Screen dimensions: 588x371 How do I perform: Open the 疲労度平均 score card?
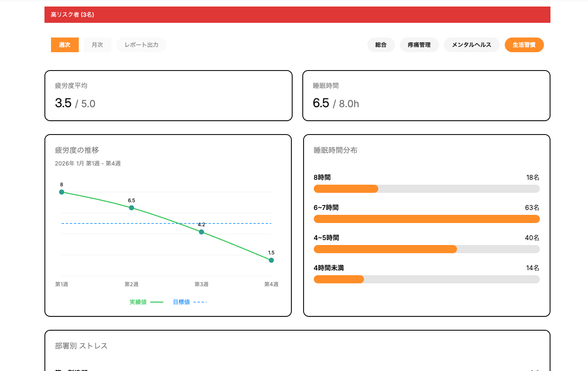pos(168,95)
